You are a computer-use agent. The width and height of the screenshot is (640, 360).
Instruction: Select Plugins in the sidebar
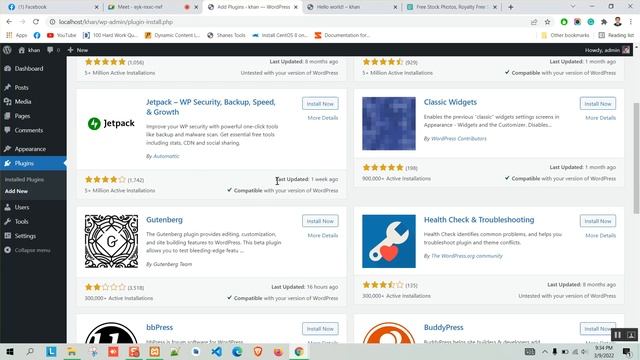coord(24,163)
